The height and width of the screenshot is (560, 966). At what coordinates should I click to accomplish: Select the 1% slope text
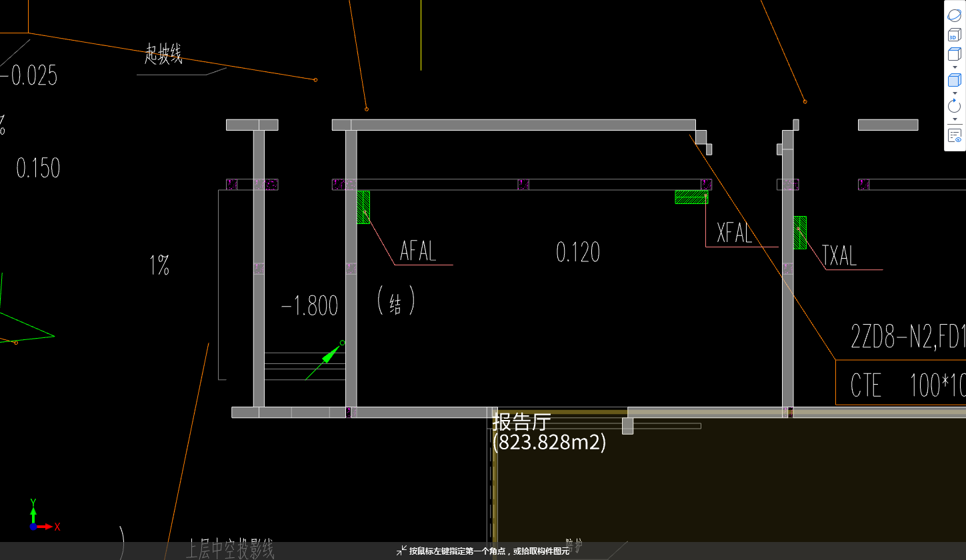click(x=159, y=266)
